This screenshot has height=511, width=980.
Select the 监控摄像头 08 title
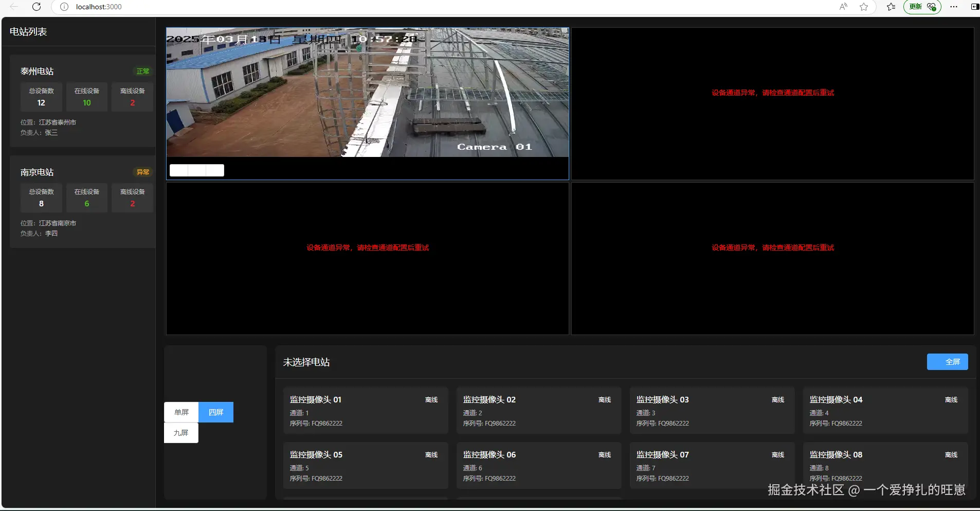coord(836,455)
